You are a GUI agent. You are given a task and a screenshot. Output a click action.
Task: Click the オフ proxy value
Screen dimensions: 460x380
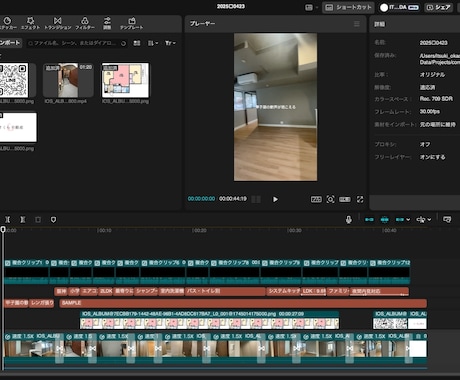pos(425,144)
